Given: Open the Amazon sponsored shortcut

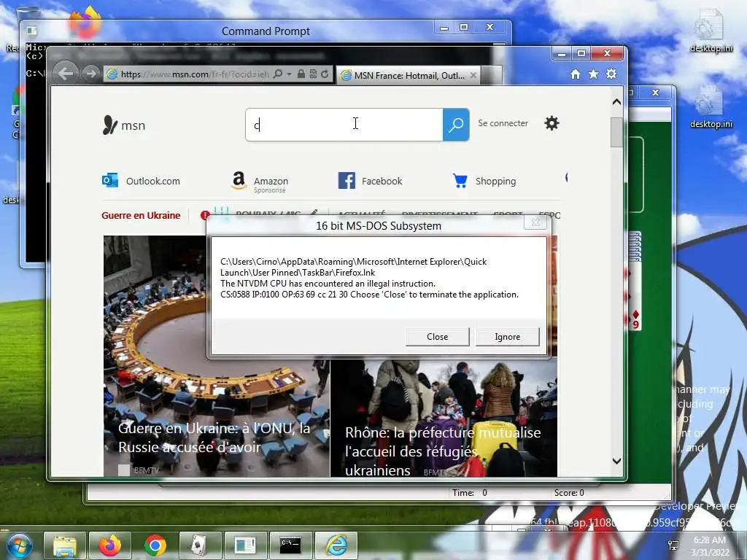Looking at the screenshot, I should (x=260, y=182).
